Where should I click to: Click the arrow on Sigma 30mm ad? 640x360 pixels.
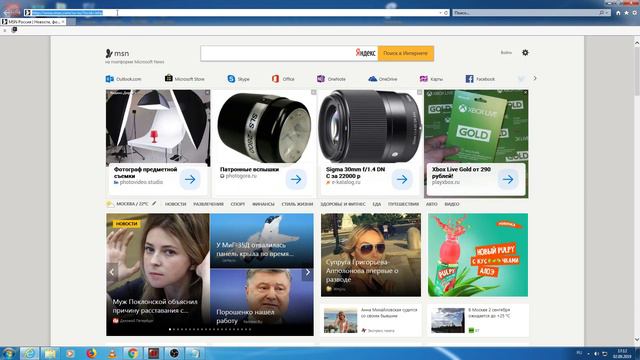[402, 179]
